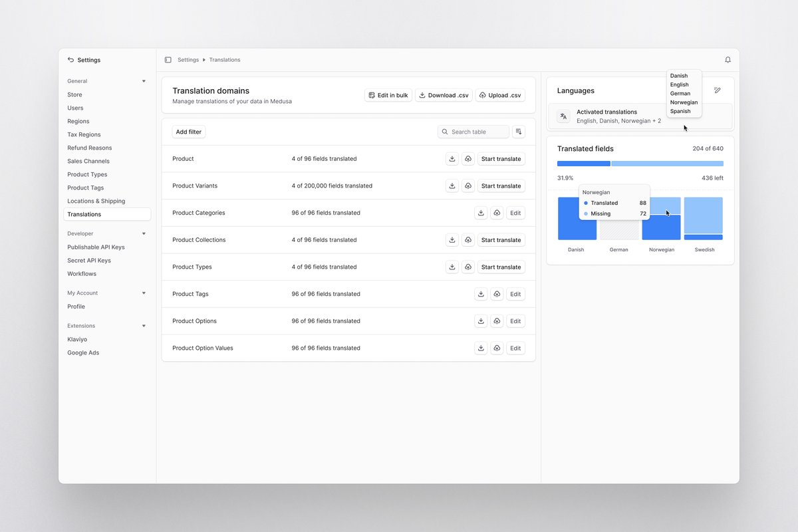Click the Search table field
The width and height of the screenshot is (798, 532).
[473, 132]
